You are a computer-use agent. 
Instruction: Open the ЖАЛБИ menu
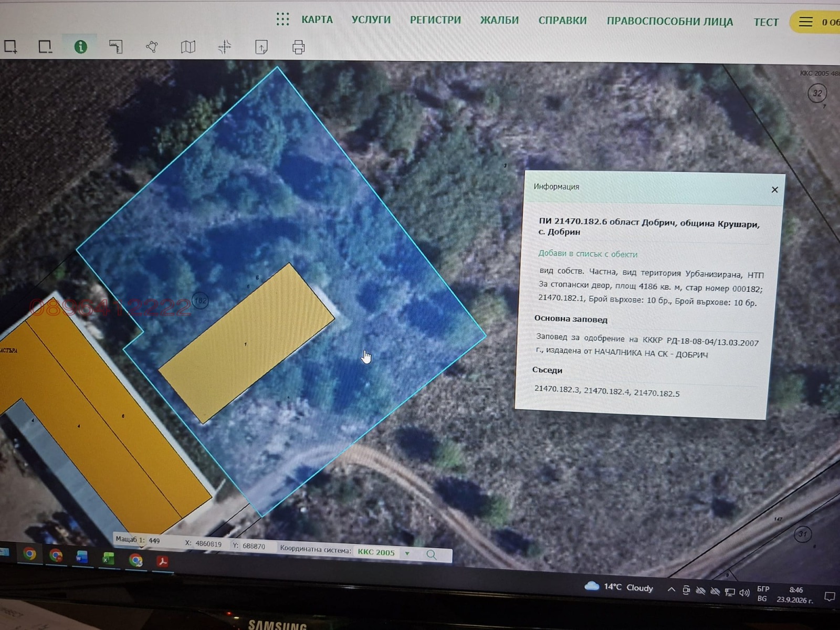pos(499,20)
